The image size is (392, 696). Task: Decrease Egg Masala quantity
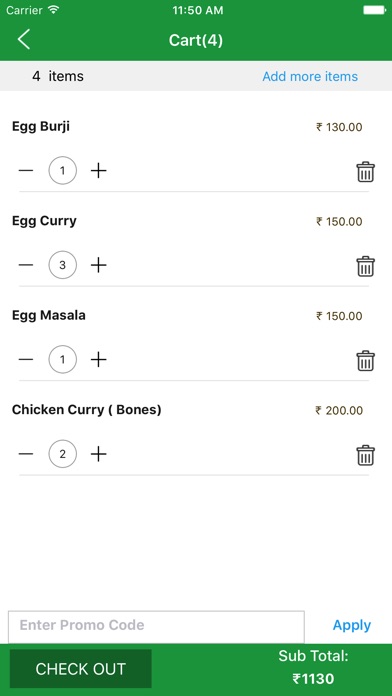click(x=26, y=360)
